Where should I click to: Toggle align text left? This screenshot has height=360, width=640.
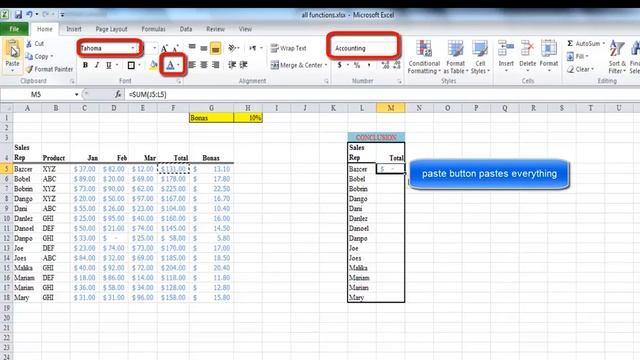[x=192, y=65]
